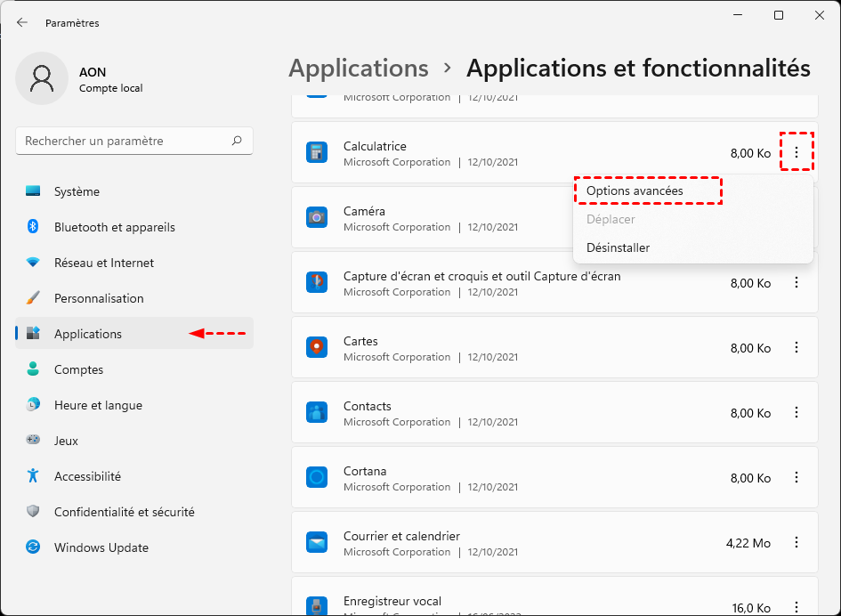Image resolution: width=841 pixels, height=616 pixels.
Task: Open more options for Cortana
Action: pyautogui.click(x=796, y=478)
